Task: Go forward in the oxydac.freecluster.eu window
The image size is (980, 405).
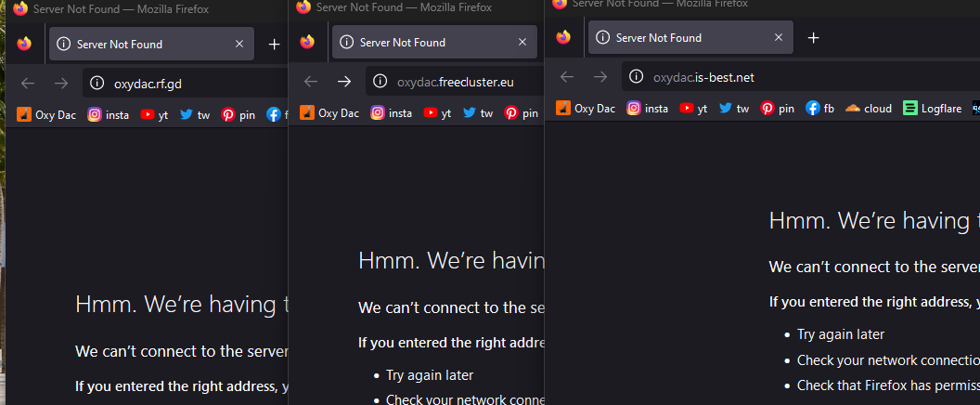Action: tap(343, 82)
